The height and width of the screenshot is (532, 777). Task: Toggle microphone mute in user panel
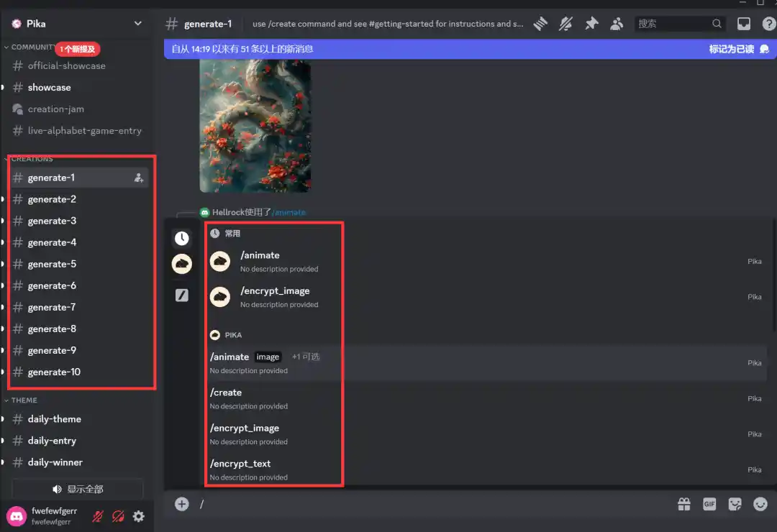pos(98,516)
